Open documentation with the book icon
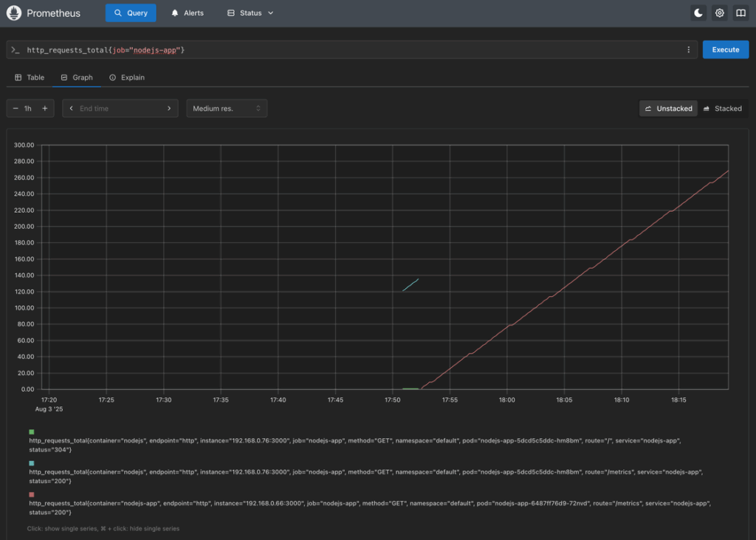 pos(740,13)
